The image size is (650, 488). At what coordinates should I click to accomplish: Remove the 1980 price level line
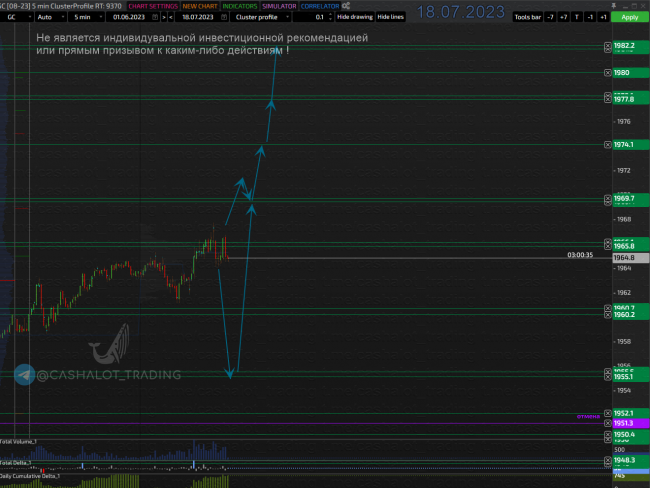click(x=607, y=73)
